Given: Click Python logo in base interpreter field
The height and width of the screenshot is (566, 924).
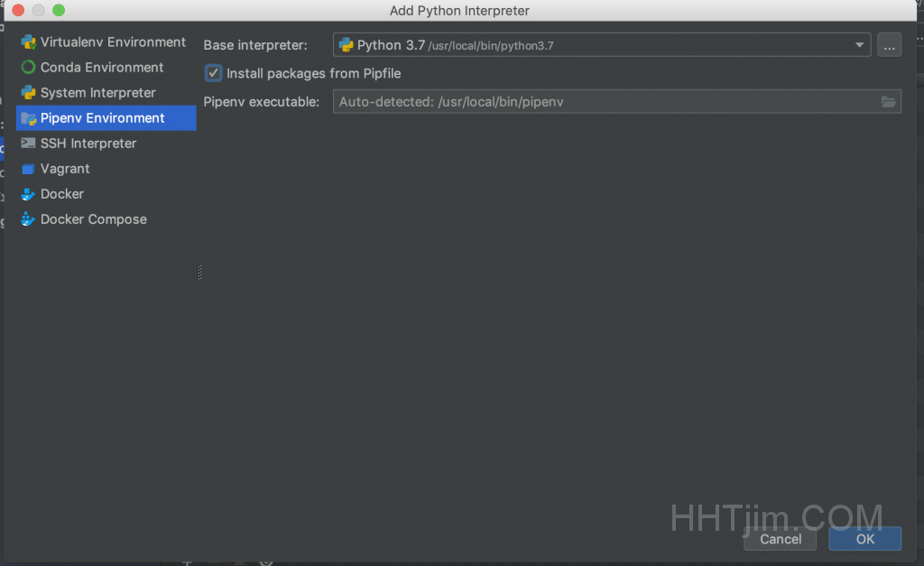Looking at the screenshot, I should pos(346,45).
